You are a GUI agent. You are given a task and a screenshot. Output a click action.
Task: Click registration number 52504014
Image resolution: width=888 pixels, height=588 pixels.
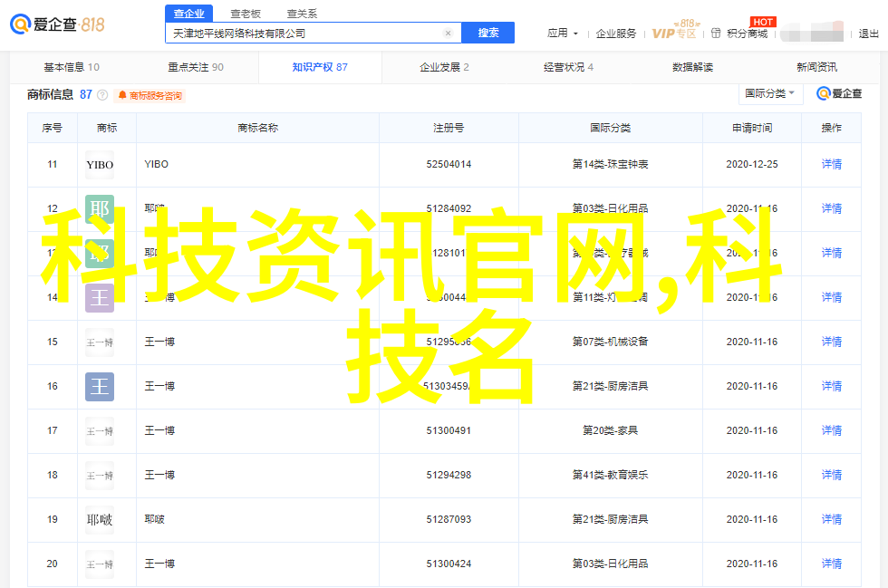click(x=449, y=164)
